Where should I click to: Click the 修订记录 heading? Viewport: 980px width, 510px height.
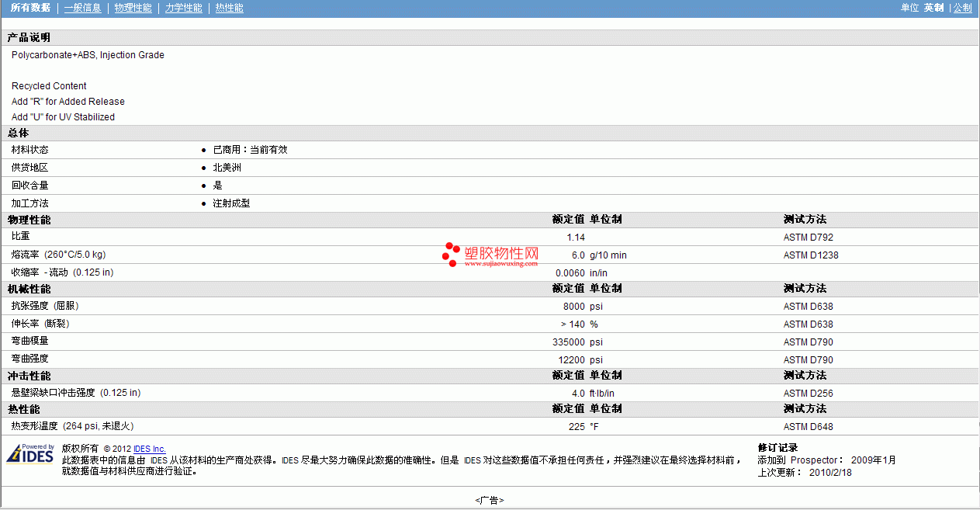click(777, 448)
